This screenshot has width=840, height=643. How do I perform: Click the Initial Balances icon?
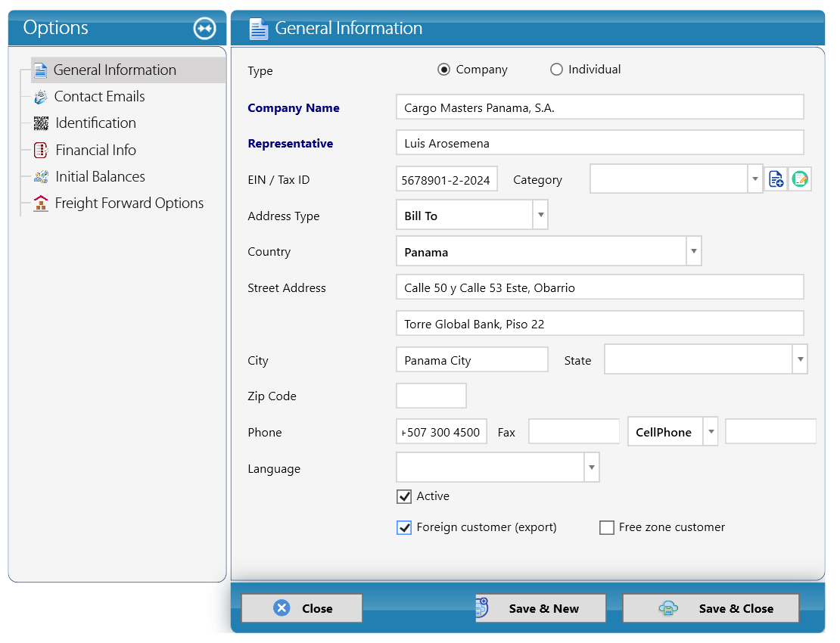coord(41,177)
